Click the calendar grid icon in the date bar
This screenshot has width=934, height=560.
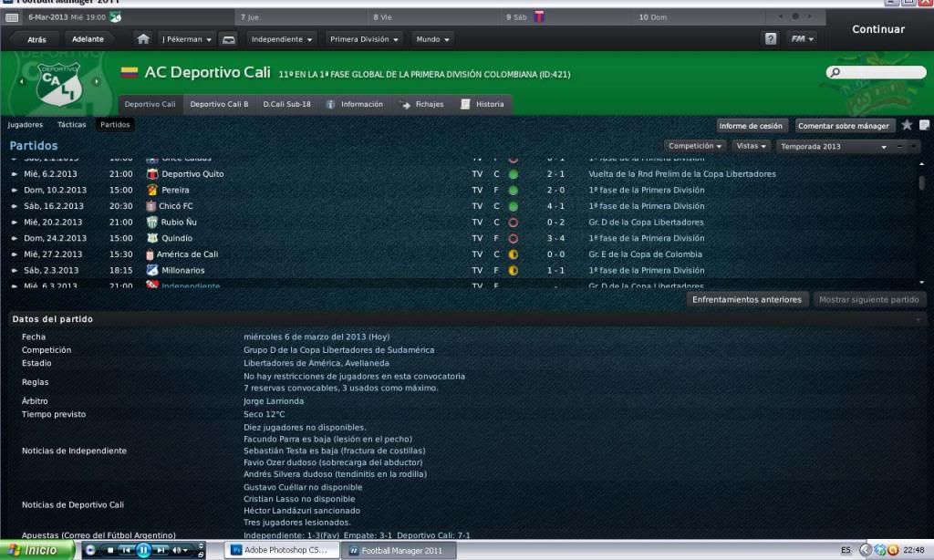[x=11, y=17]
